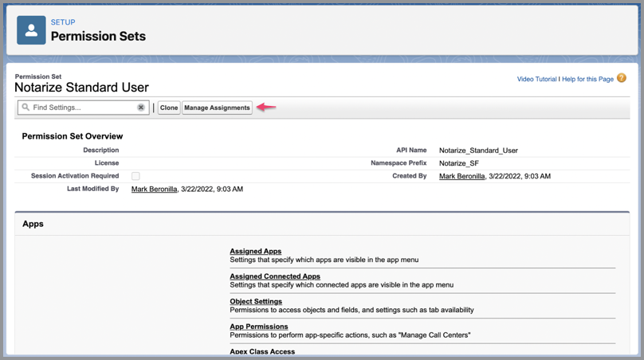
Task: Select the Notarize Standard User title
Action: tap(81, 88)
